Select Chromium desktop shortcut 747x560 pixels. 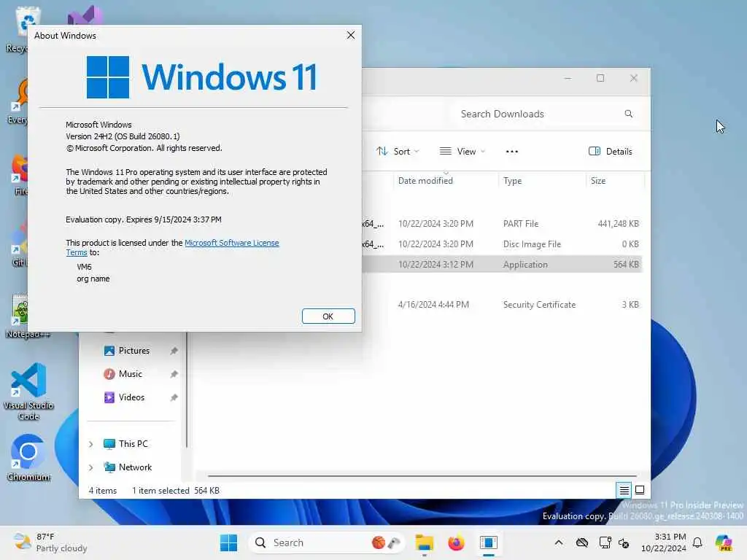[x=28, y=458]
